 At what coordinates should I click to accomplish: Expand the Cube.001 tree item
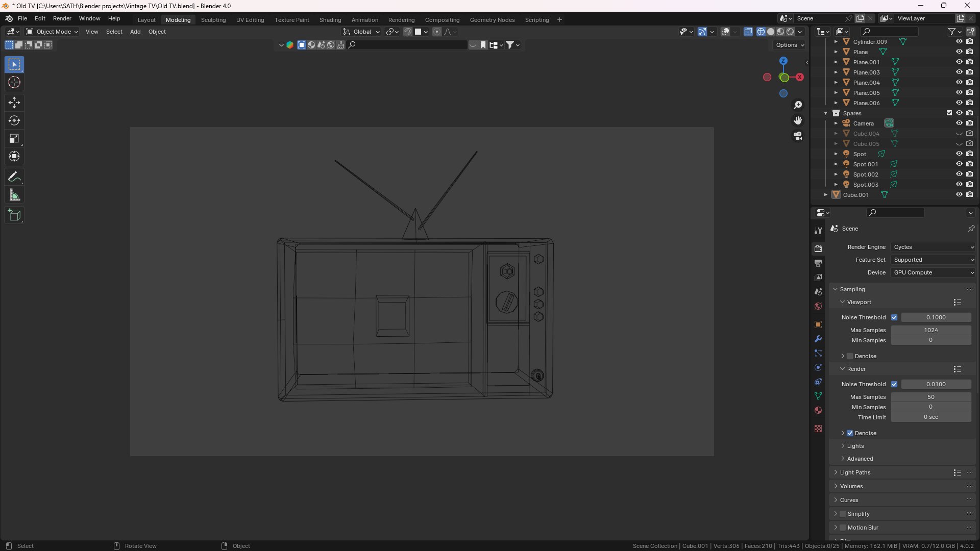(x=825, y=195)
